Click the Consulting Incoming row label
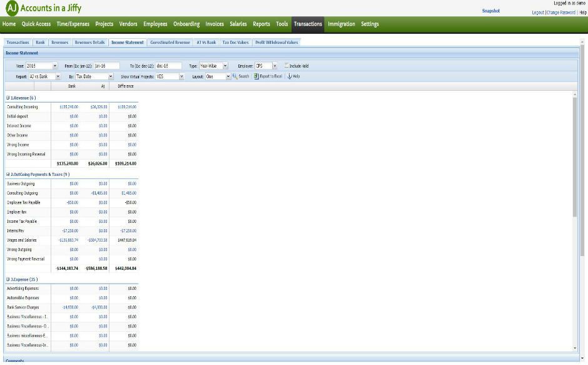The width and height of the screenshot is (588, 365). (22, 107)
